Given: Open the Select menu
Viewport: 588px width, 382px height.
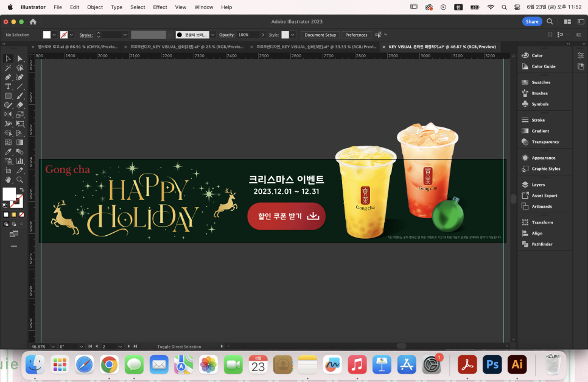Looking at the screenshot, I should click(138, 7).
